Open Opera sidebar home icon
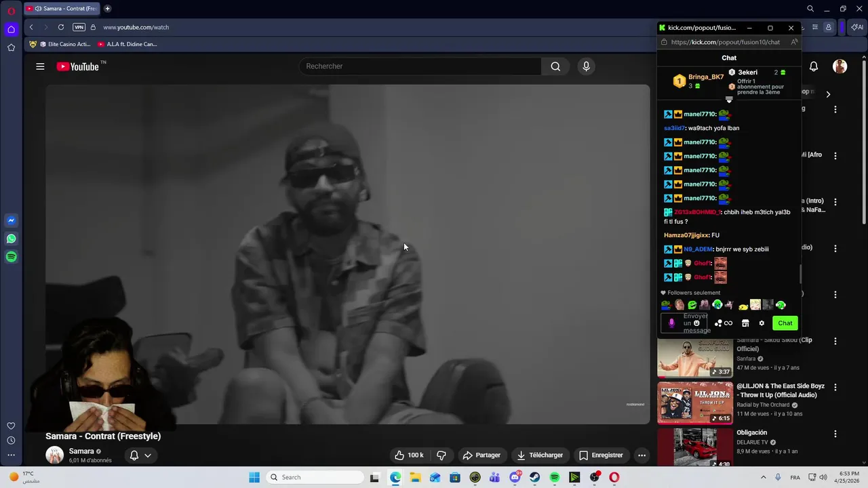The height and width of the screenshot is (488, 868). click(11, 29)
